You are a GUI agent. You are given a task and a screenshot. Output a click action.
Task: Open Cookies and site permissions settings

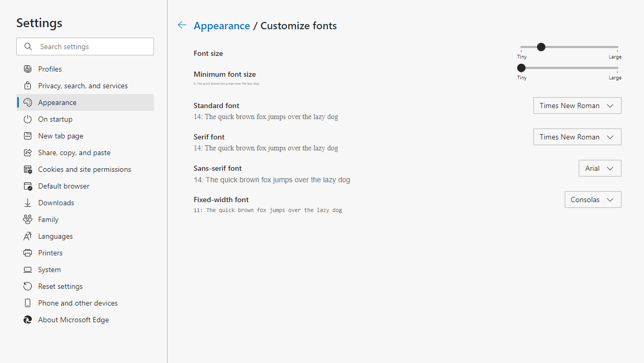pyautogui.click(x=85, y=169)
